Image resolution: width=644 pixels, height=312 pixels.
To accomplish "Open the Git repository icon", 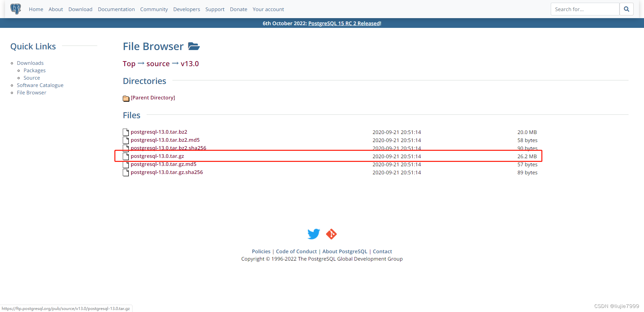I will pos(331,234).
